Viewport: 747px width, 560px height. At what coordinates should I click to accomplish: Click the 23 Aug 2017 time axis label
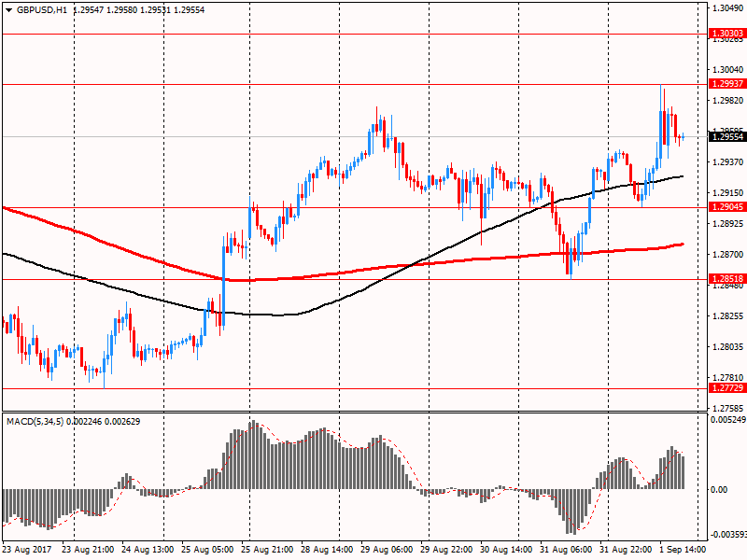point(26,550)
